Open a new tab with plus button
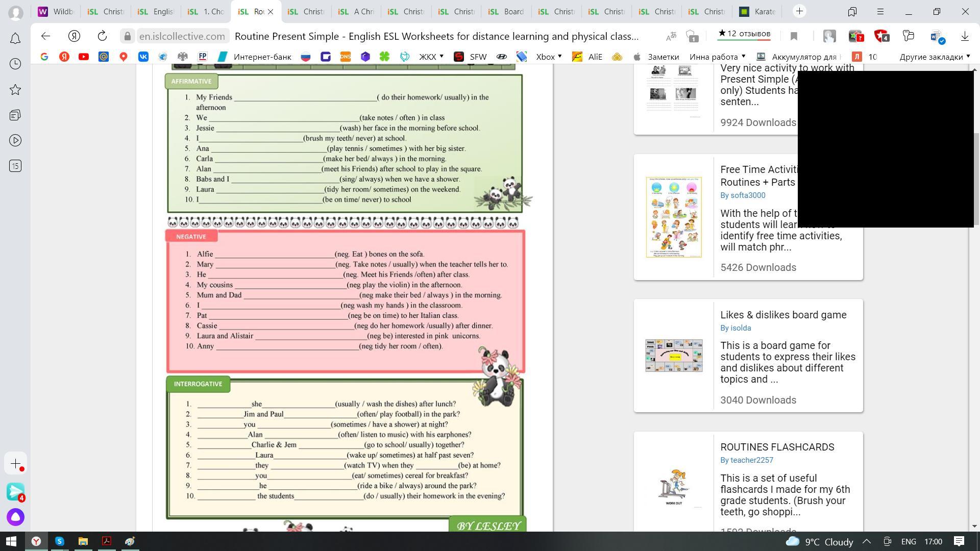 point(799,11)
